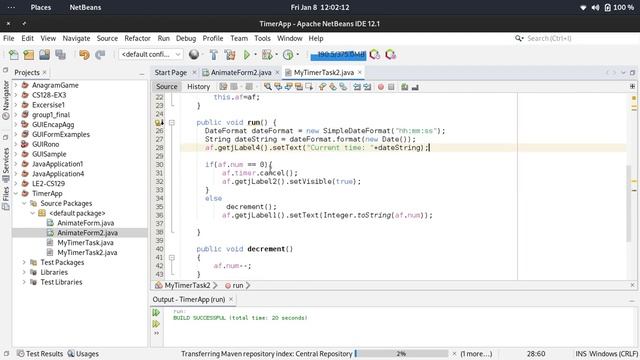
Task: Go to the previous bookmark
Action: (322, 87)
